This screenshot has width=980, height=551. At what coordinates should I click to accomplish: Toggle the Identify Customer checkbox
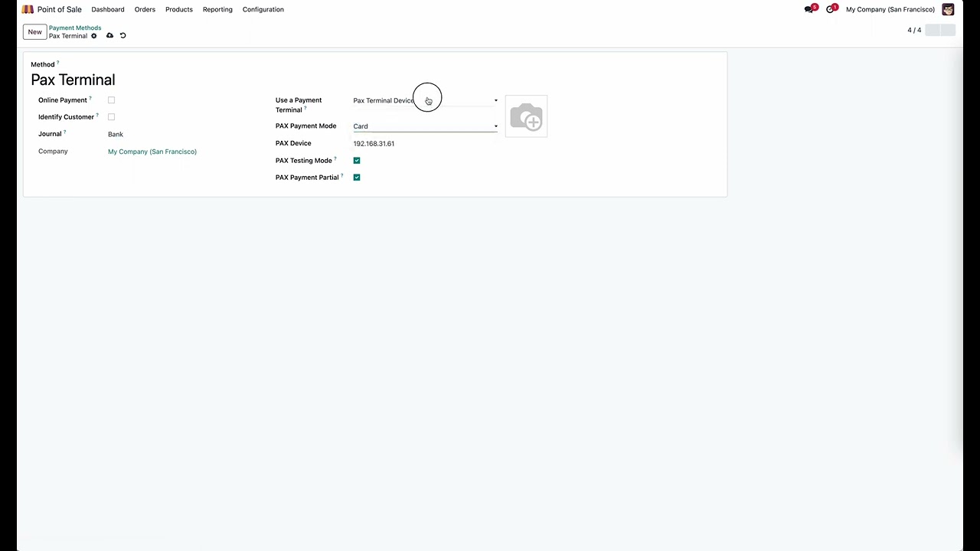coord(111,117)
